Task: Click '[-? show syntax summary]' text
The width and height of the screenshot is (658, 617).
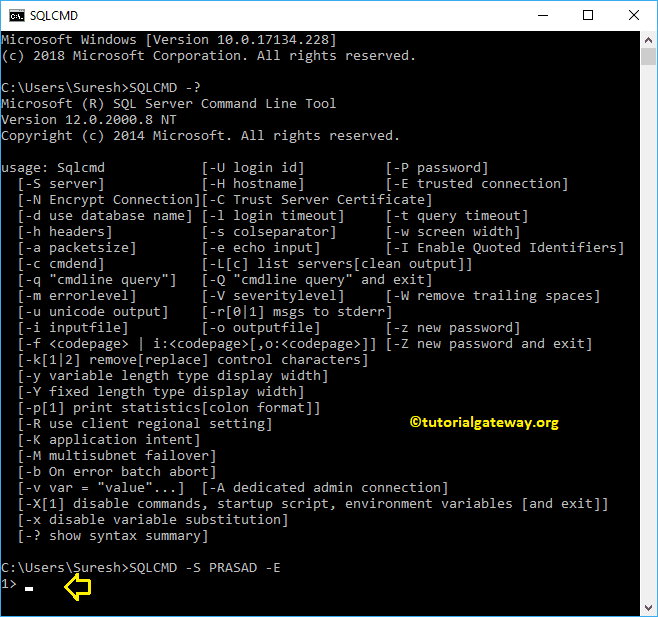Action: [x=113, y=536]
